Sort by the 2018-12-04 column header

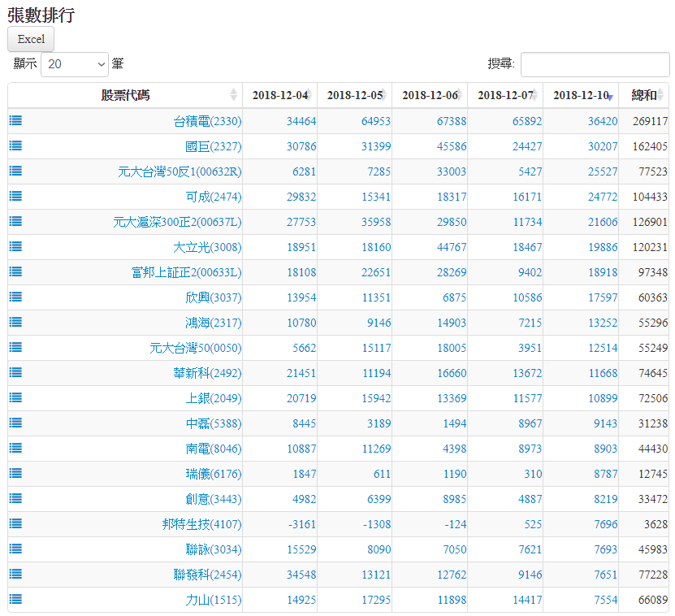pos(279,95)
